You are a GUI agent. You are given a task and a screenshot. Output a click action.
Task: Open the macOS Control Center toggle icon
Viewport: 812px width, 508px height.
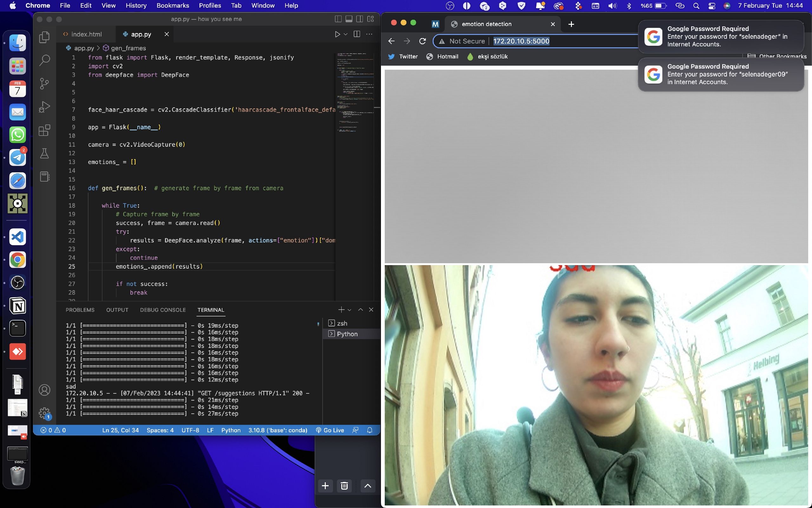712,6
